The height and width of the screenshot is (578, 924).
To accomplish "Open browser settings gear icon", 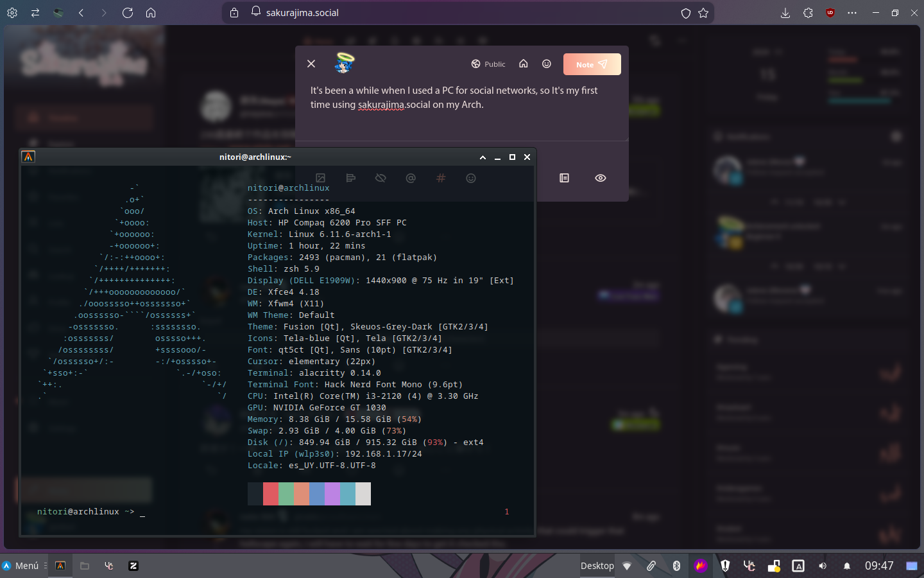I will [12, 13].
